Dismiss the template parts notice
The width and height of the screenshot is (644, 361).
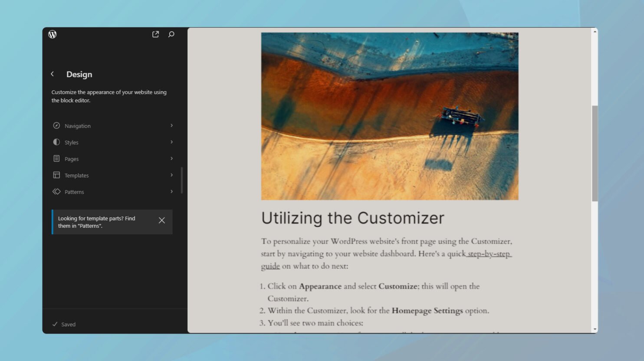pyautogui.click(x=161, y=220)
